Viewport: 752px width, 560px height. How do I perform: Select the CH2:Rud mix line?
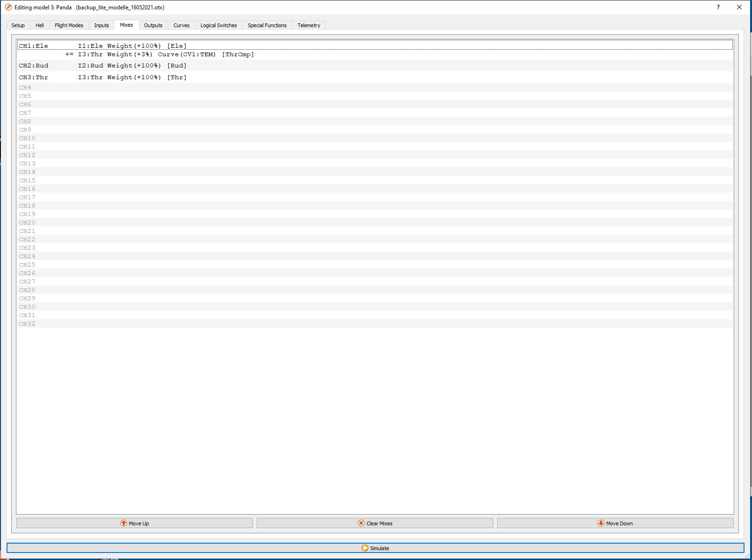[x=375, y=66]
